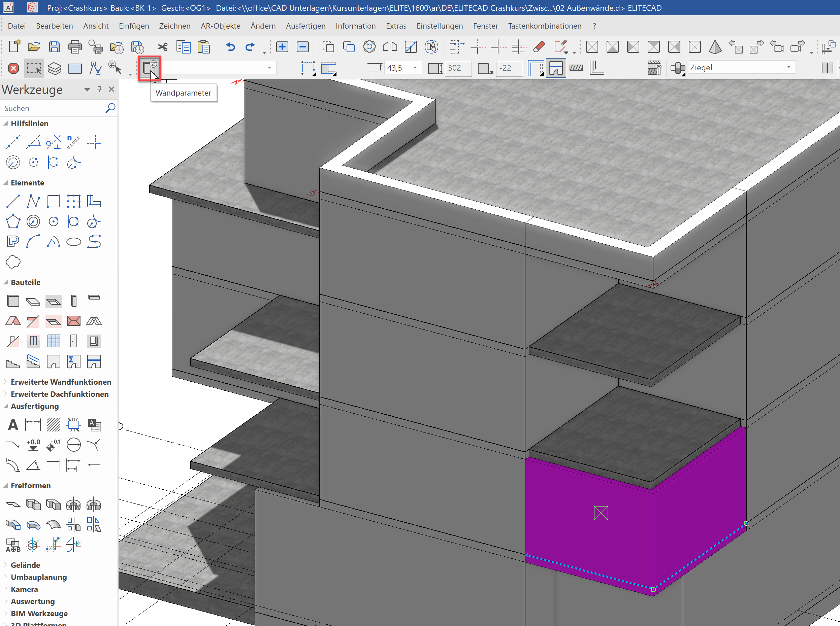Close the Werkzeuge panel

pyautogui.click(x=111, y=89)
